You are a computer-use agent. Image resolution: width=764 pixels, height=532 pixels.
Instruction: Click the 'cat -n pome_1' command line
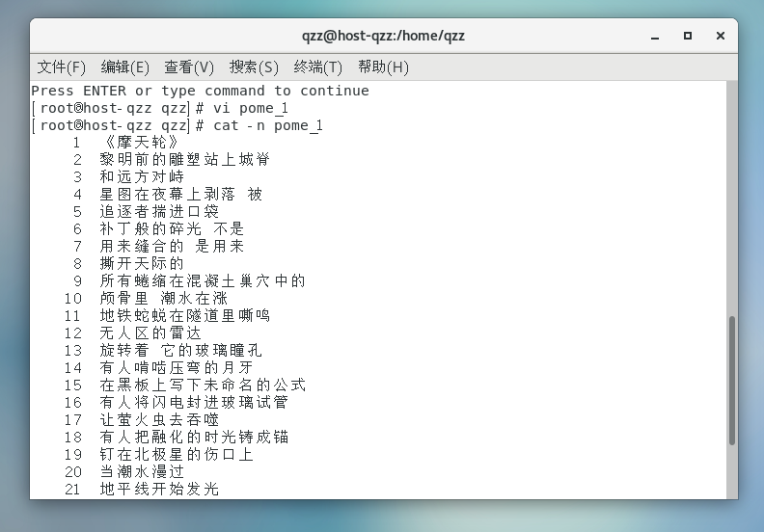coord(177,125)
